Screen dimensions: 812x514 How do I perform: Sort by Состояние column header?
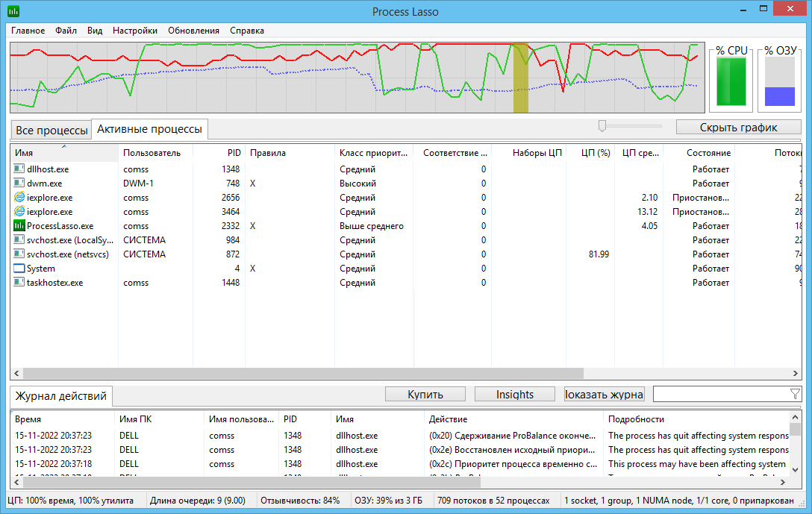pos(699,153)
